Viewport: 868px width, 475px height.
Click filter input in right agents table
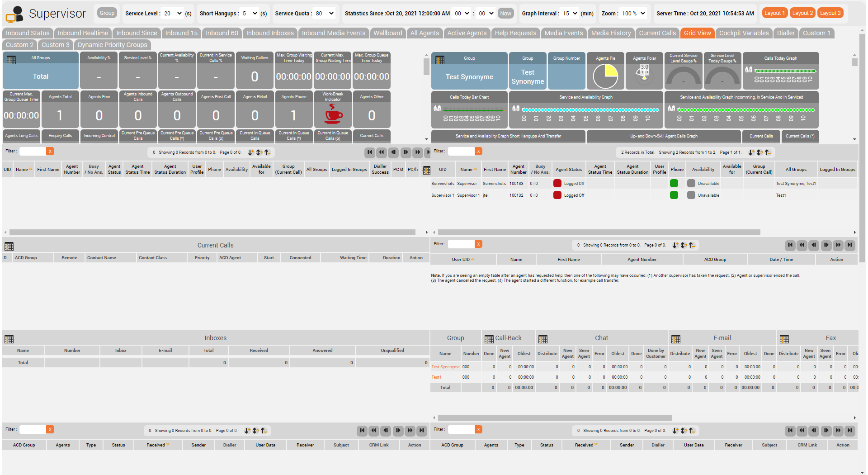tap(461, 151)
